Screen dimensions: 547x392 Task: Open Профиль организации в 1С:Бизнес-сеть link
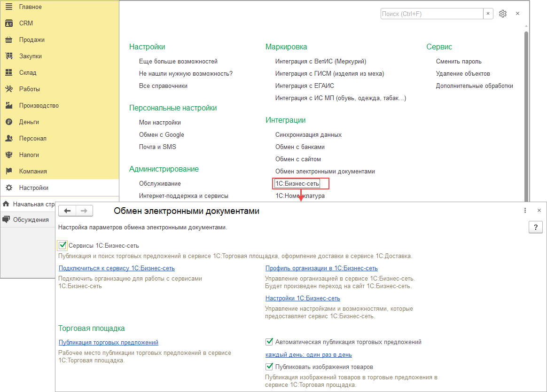(x=321, y=268)
